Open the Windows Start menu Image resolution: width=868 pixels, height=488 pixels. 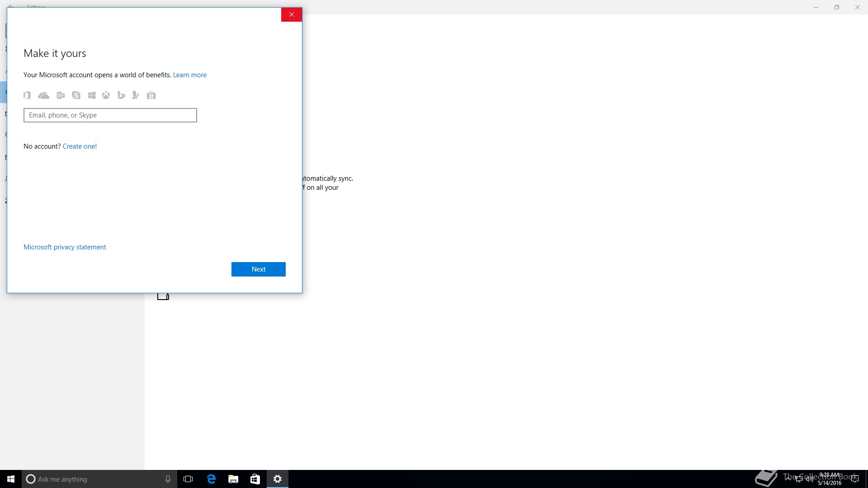coord(11,479)
